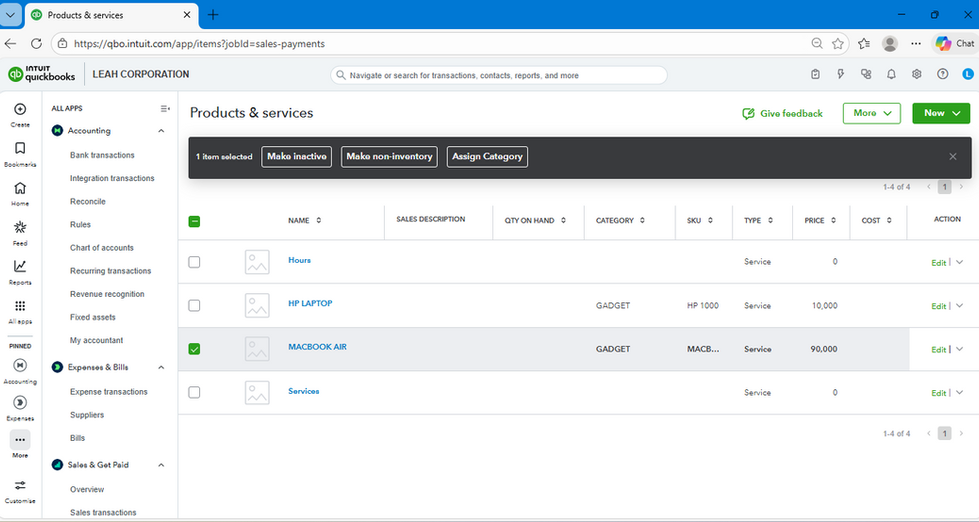
Task: Tick the checkbox for HP LAPTOP row
Action: click(x=194, y=305)
